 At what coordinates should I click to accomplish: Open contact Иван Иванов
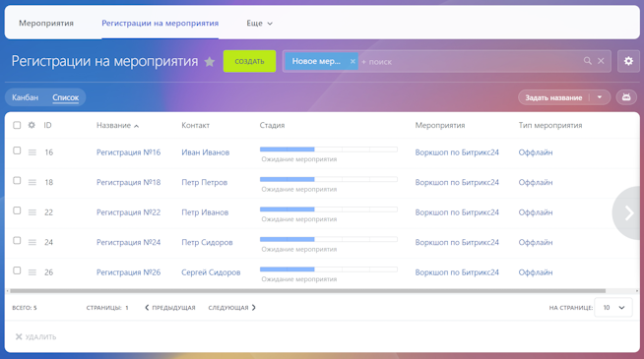206,152
